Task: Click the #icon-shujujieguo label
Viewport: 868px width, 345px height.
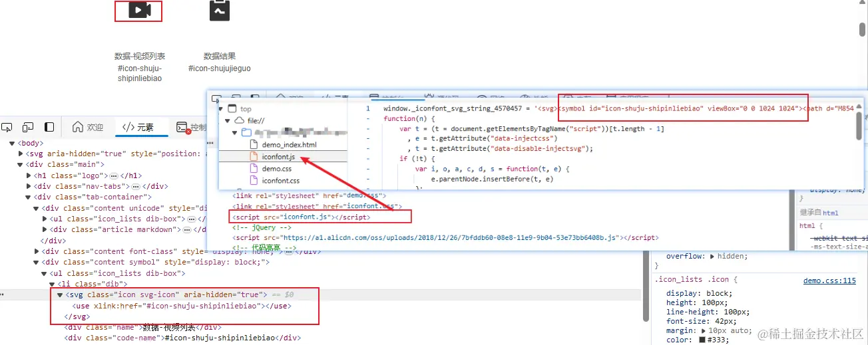Action: point(220,68)
